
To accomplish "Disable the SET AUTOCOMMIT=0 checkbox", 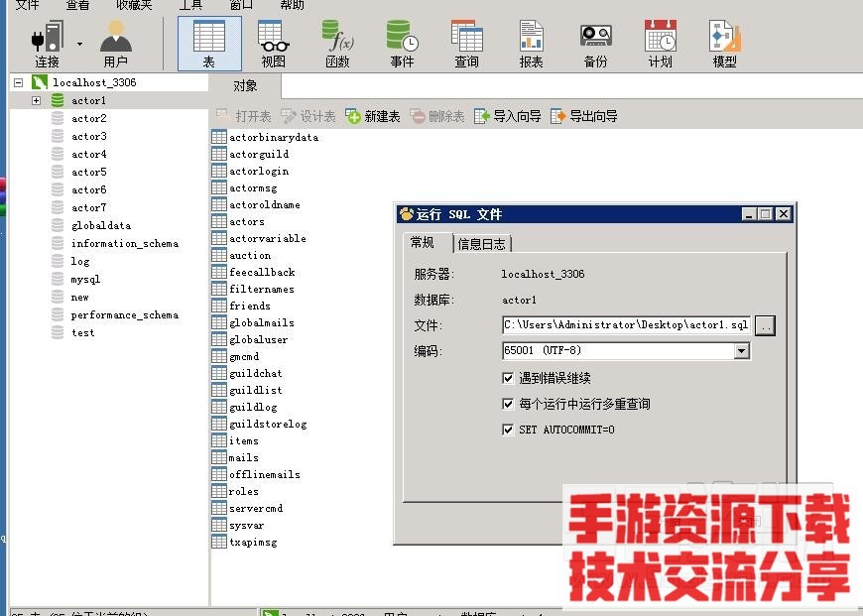I will (x=509, y=430).
